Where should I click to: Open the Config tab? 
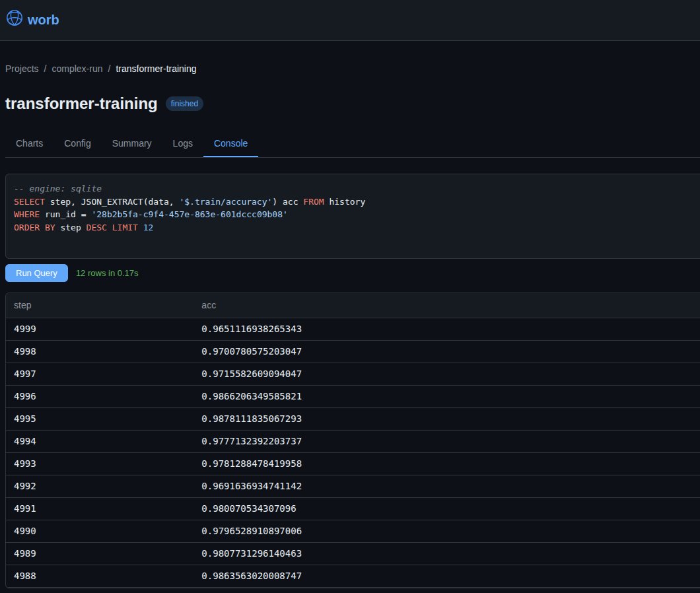(78, 143)
